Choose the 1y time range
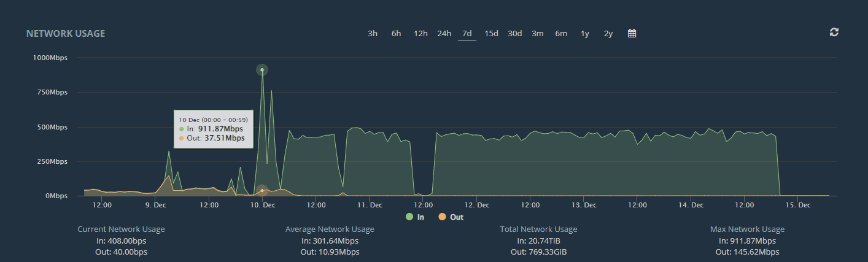 click(585, 34)
